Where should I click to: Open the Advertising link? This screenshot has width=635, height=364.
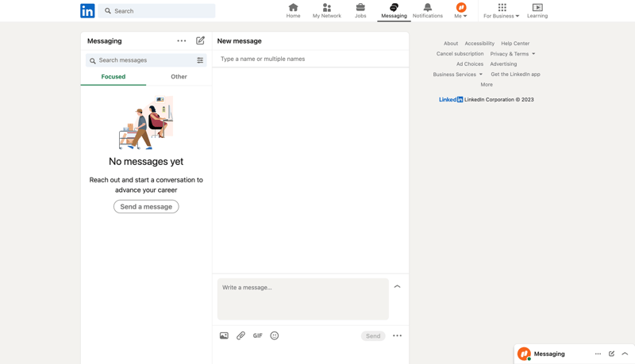[503, 64]
